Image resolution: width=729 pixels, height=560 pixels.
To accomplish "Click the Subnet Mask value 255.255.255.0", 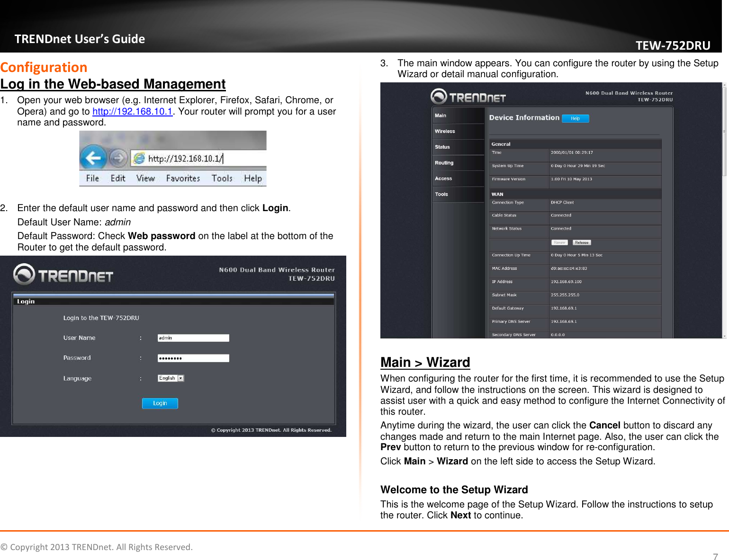I will pos(565,295).
